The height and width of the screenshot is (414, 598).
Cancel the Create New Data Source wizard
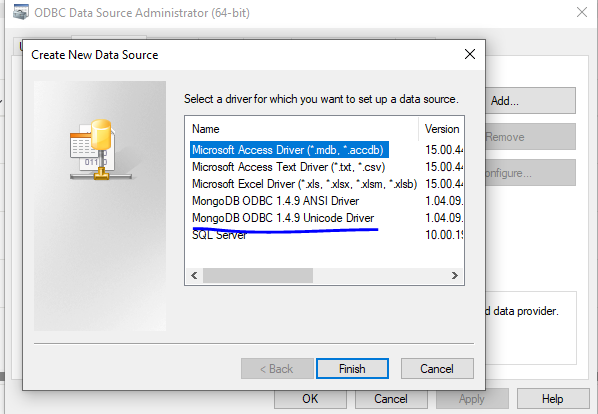click(437, 369)
